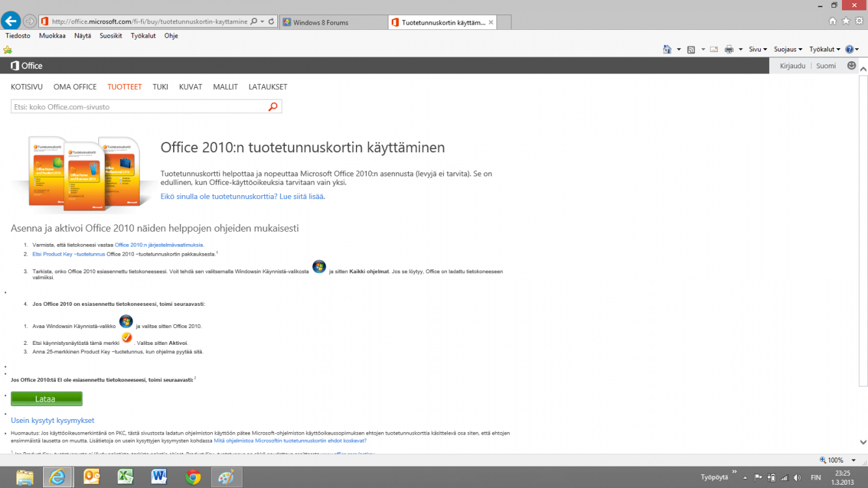Open 'Mitä ohjelmistoa Microsoftin tuotetunnuskortin ehdot koskevat?' link
The image size is (868, 488).
pos(290,441)
